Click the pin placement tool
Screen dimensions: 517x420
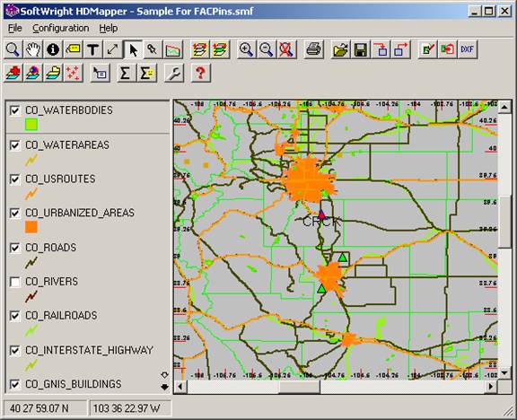[152, 49]
